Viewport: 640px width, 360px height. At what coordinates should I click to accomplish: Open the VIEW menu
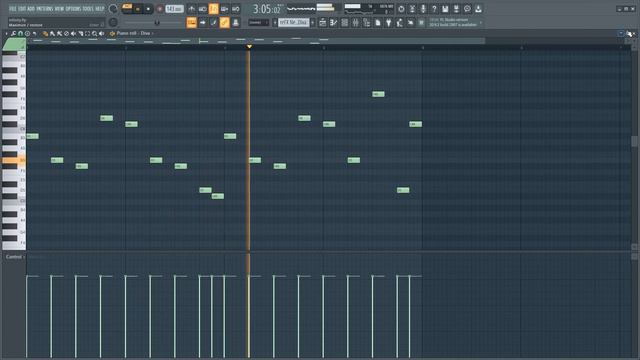tap(60, 9)
